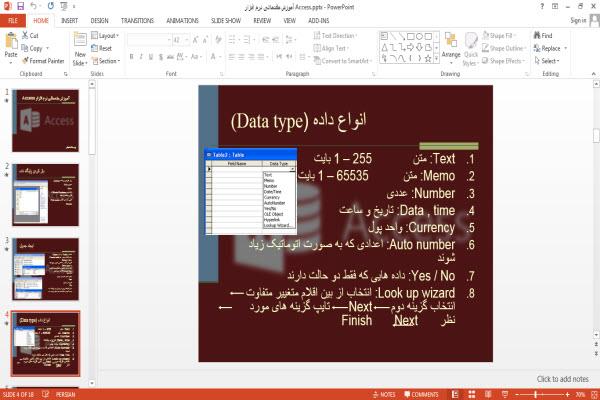Click the COMMENTS button in status bar
Screen dimensions: 600x400
pos(421,394)
